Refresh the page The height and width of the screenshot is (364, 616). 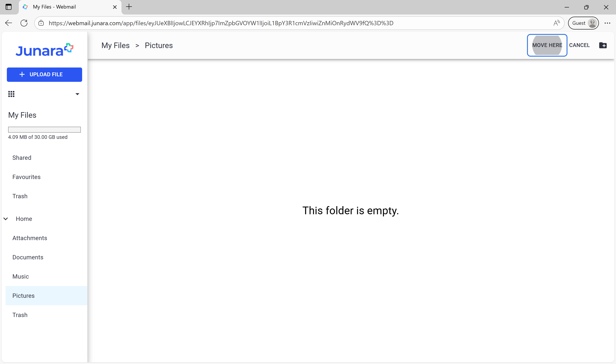click(24, 23)
